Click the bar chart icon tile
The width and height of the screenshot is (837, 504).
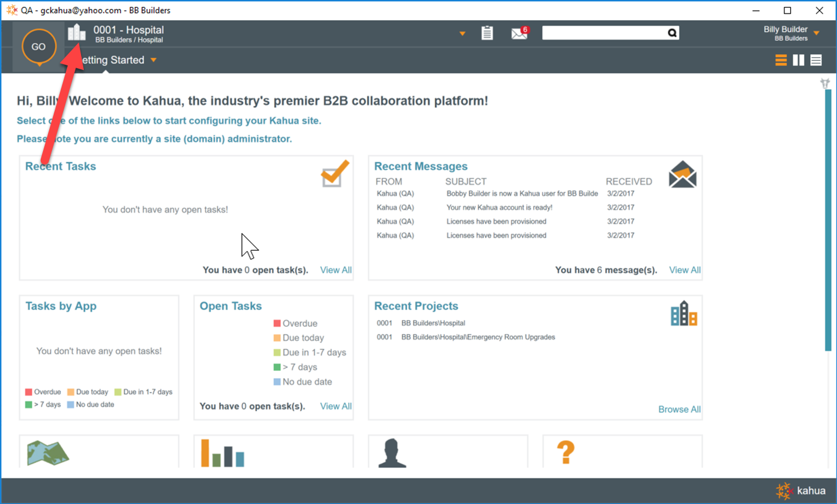[x=222, y=453]
